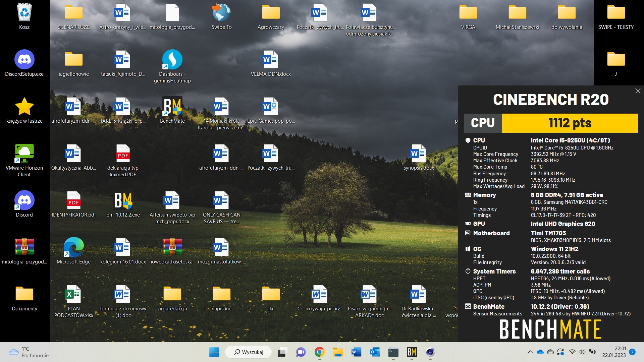Open IDENTYFIKATOR.pdf file

[74, 200]
